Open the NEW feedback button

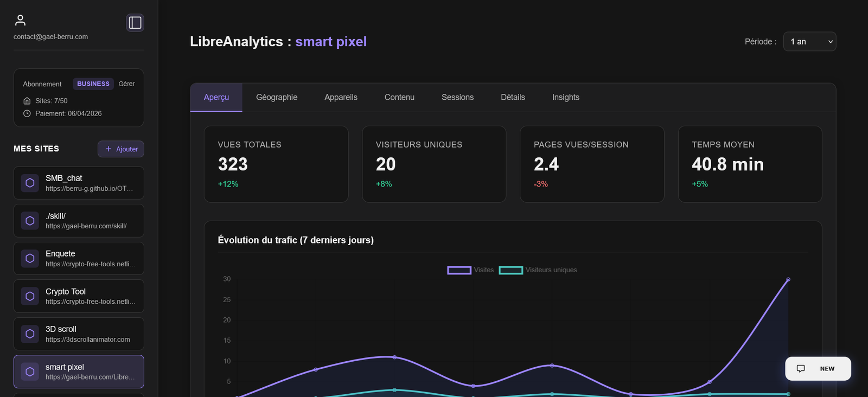pyautogui.click(x=818, y=369)
